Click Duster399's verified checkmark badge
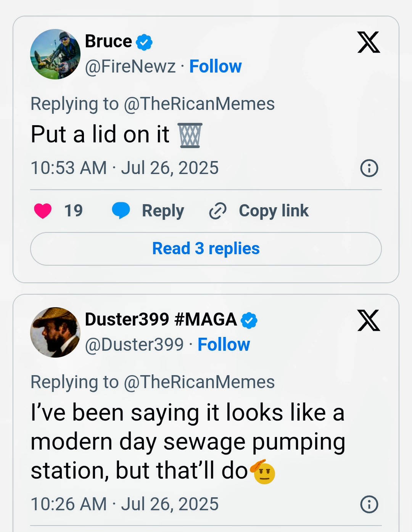This screenshot has width=412, height=532. pos(249,320)
